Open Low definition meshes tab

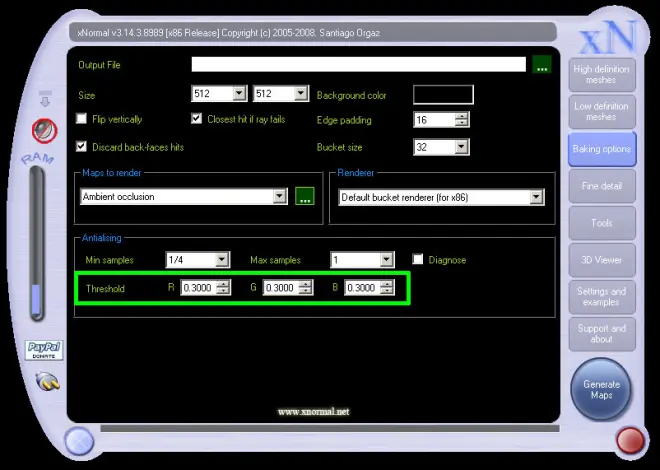pos(601,112)
